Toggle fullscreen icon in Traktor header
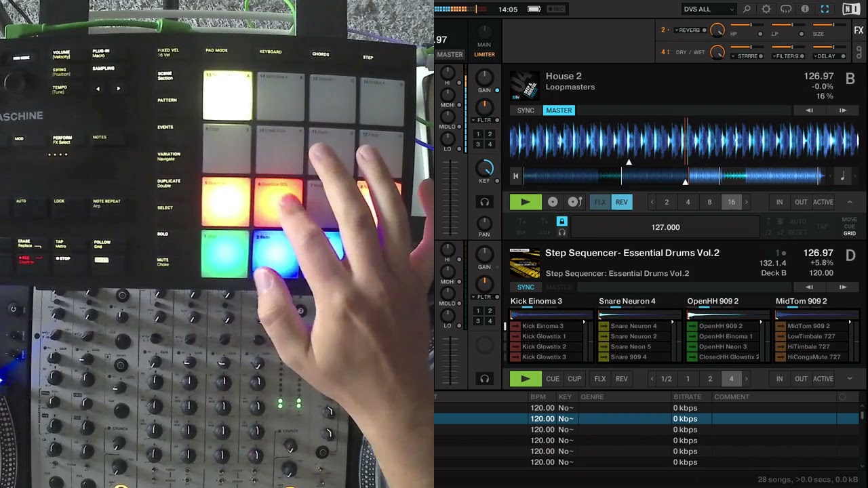 pyautogui.click(x=825, y=9)
